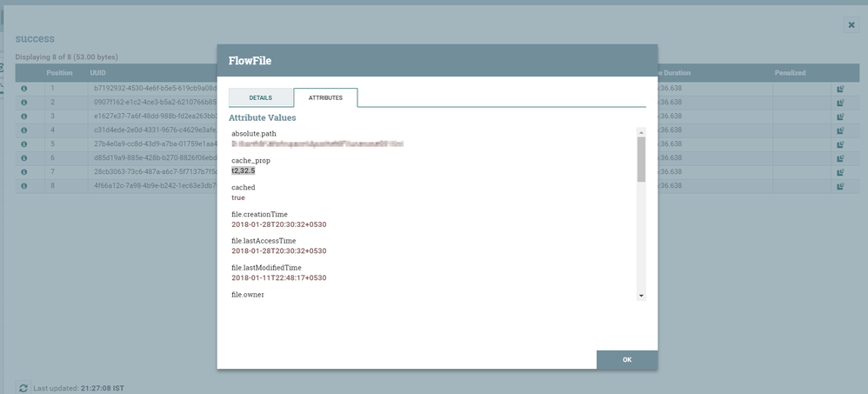Click UUID starting with d85d19a9-885e

tap(155, 157)
